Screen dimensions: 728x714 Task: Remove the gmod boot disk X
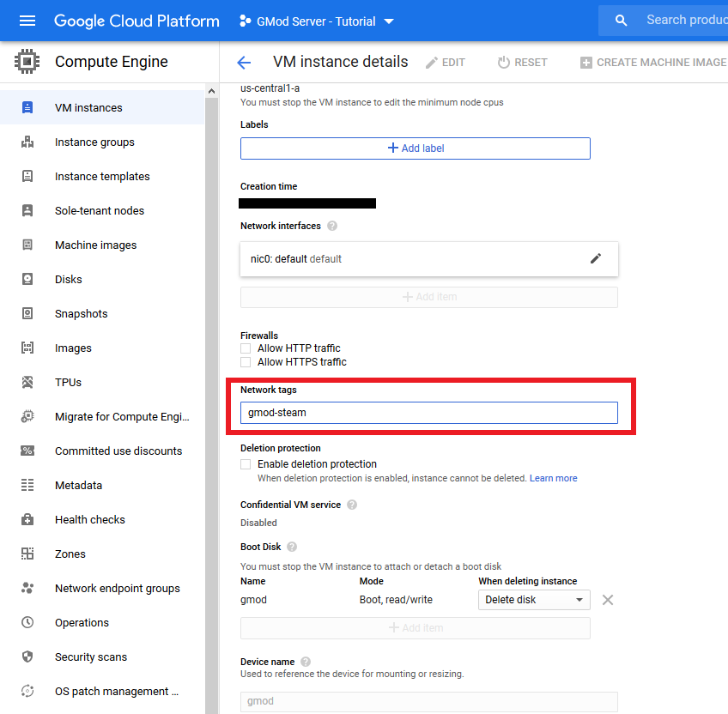coord(607,600)
